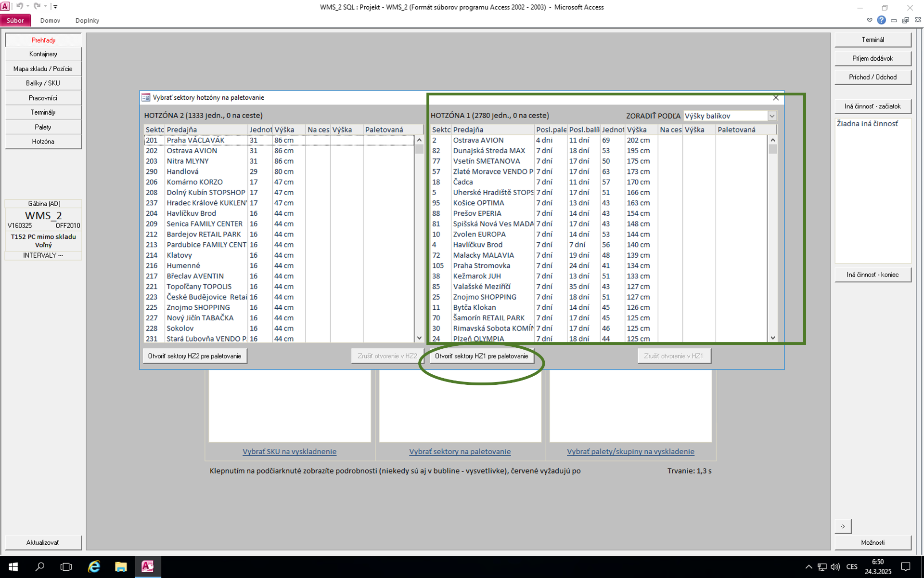Close the Vybrať sektory hotzóny dialog
Viewport: 924px width, 578px height.
coord(776,98)
